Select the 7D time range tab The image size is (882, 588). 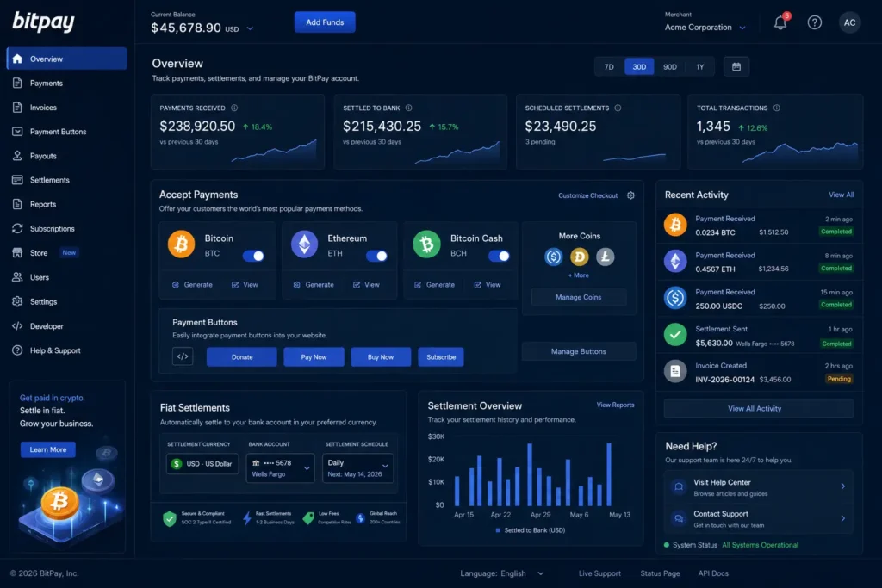[609, 67]
